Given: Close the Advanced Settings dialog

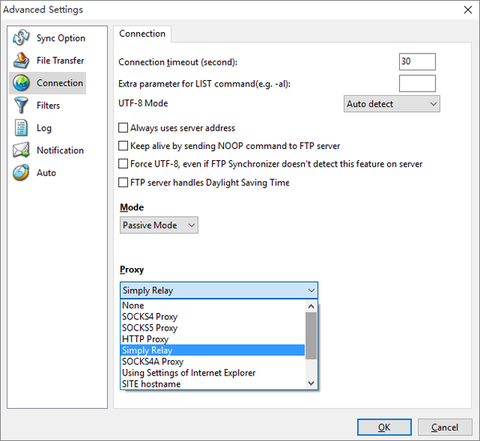Looking at the screenshot, I should tap(468, 10).
